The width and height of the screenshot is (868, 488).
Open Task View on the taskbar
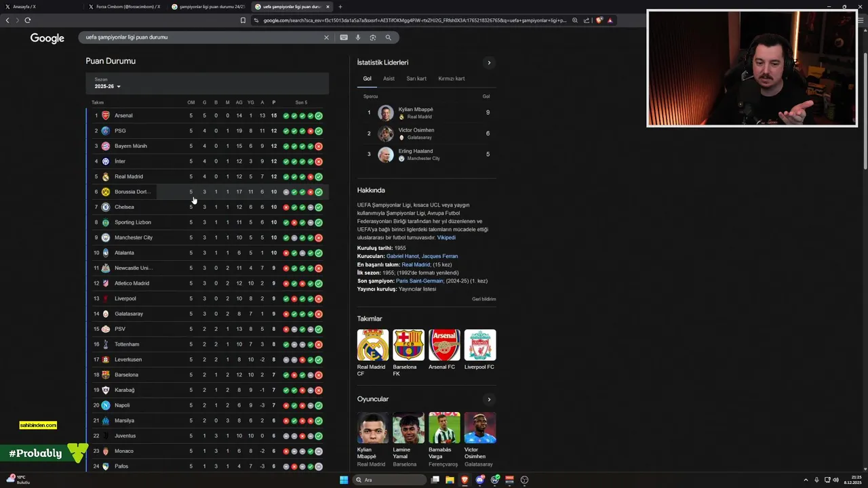point(435,480)
